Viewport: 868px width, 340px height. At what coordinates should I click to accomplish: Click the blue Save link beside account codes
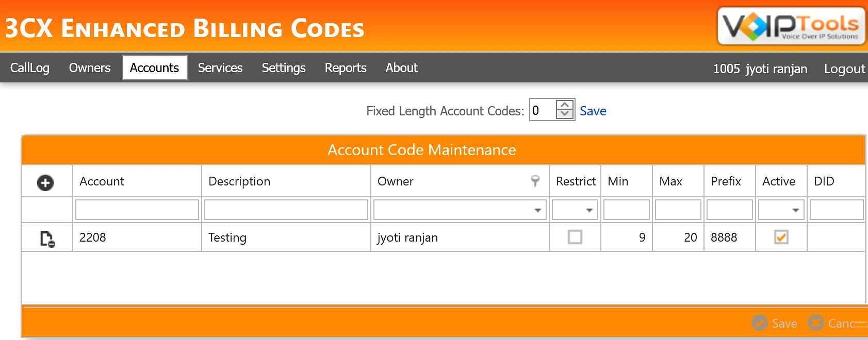593,111
